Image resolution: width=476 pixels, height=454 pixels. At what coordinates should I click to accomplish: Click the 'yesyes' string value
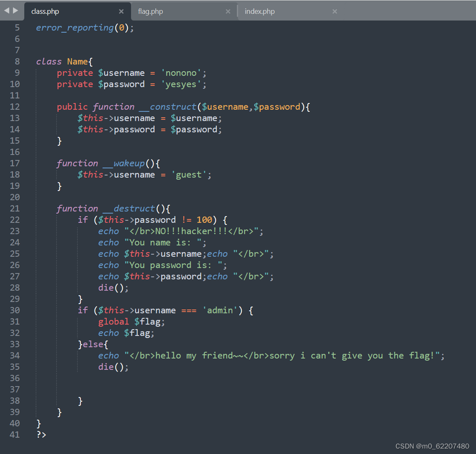[x=181, y=84]
